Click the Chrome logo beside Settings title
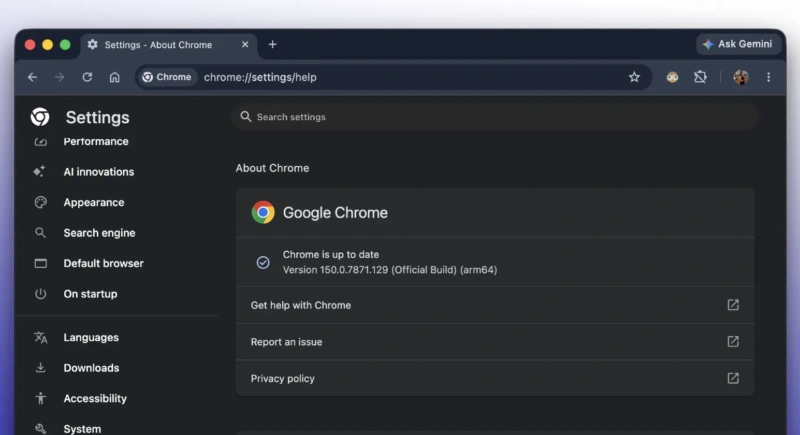 40,117
